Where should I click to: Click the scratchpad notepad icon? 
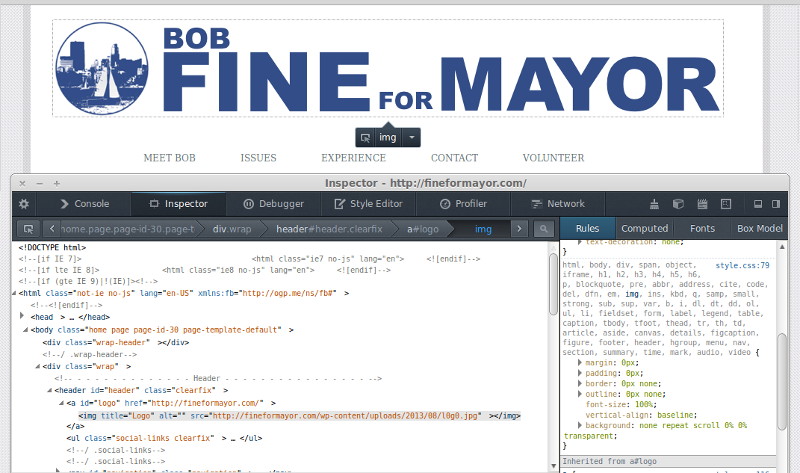702,204
